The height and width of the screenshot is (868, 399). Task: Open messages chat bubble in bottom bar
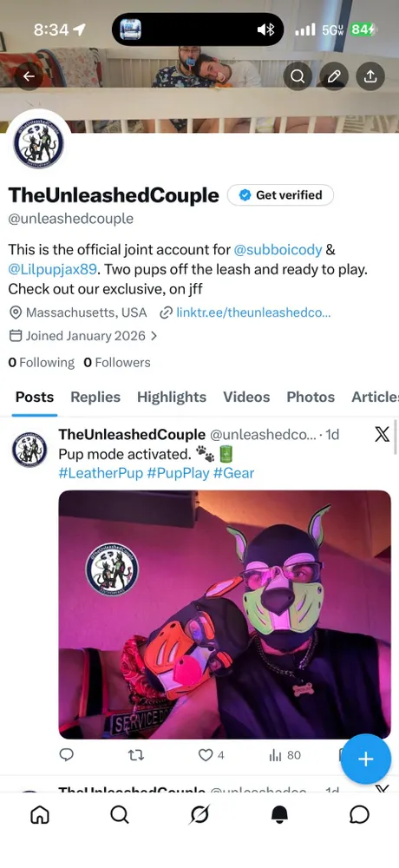360,814
